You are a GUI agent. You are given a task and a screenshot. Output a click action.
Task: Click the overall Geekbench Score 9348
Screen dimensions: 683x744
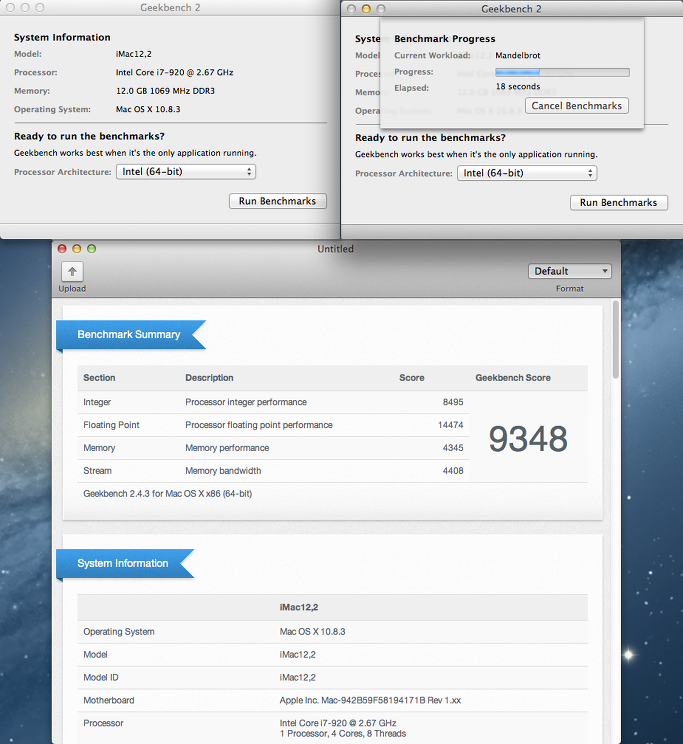pos(528,439)
